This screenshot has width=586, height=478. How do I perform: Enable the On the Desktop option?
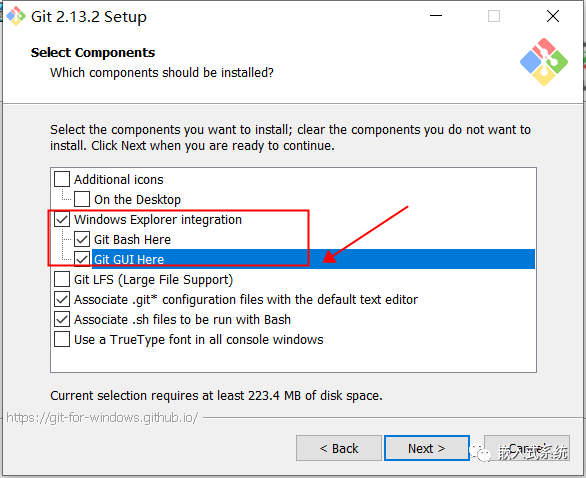point(82,199)
